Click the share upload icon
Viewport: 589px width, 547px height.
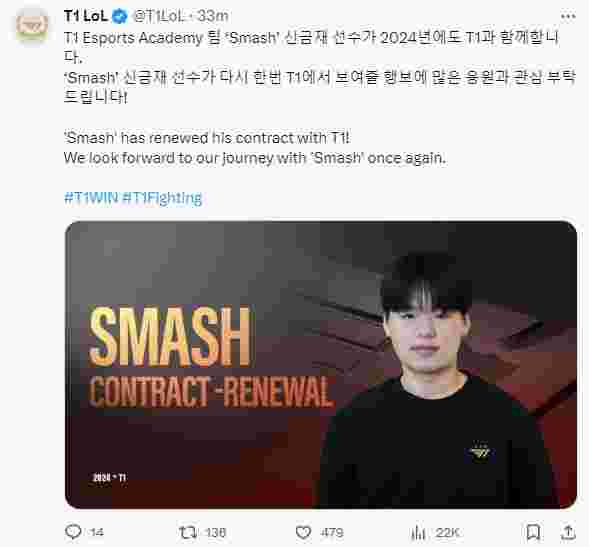pyautogui.click(x=568, y=532)
